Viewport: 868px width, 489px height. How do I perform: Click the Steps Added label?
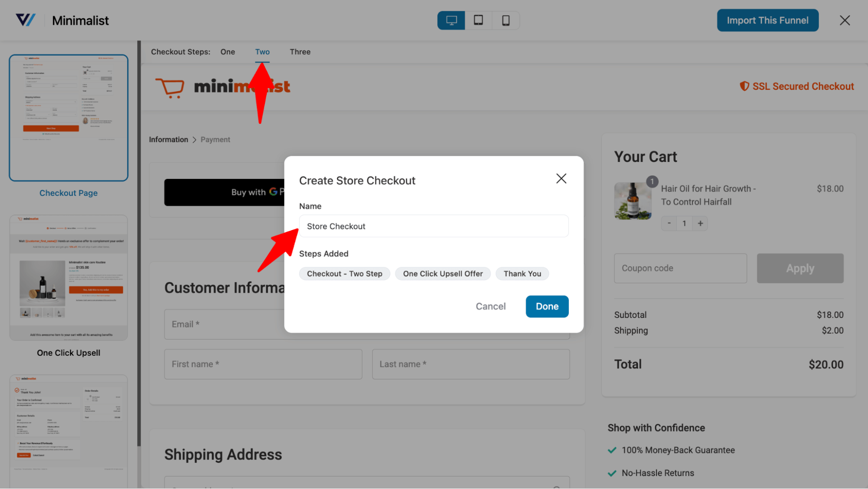pos(323,254)
